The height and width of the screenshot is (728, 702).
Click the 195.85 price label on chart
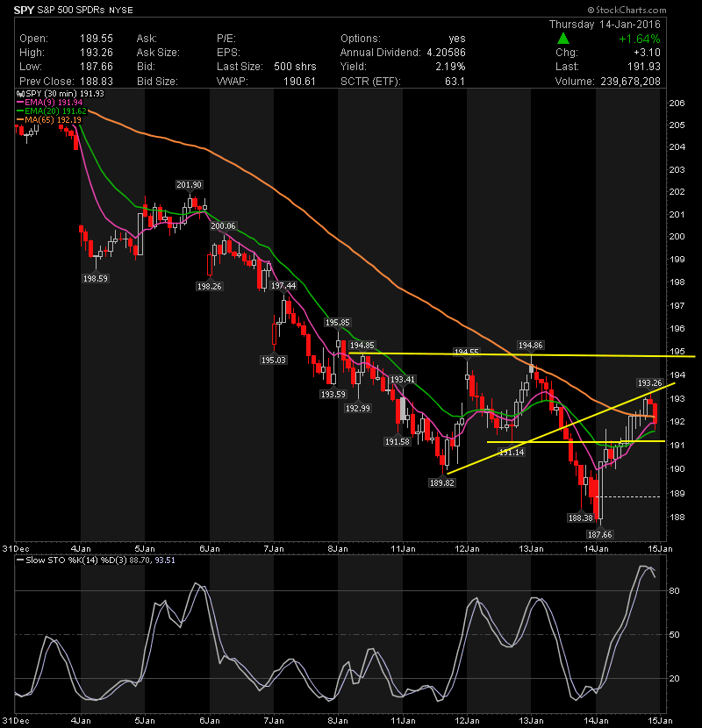click(337, 322)
